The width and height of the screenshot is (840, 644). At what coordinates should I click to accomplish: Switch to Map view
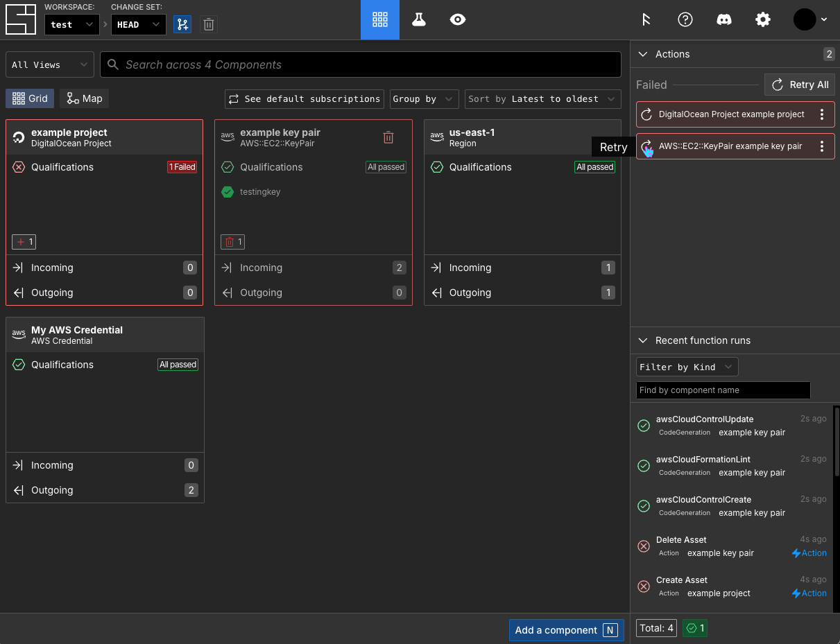coord(84,98)
